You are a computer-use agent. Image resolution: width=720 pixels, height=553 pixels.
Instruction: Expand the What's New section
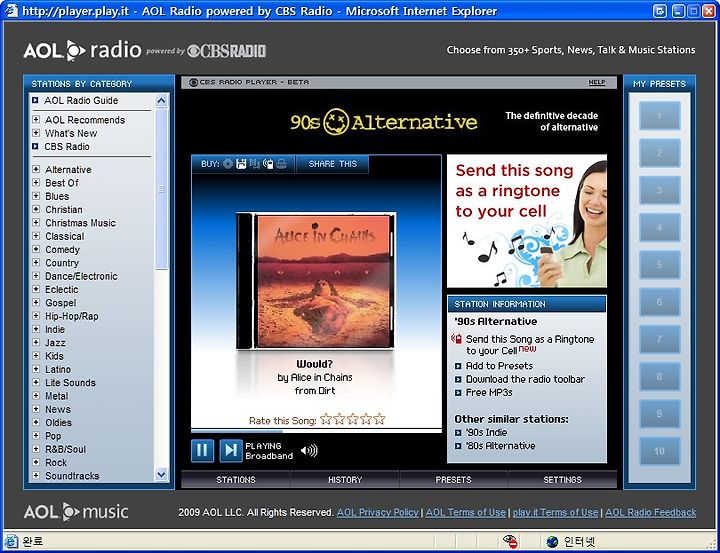tap(36, 133)
